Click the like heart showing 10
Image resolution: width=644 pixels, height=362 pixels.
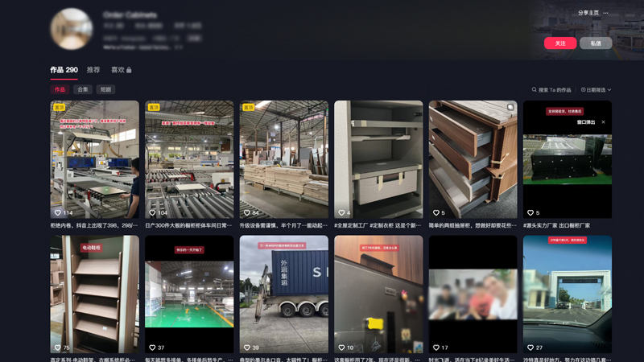coord(341,348)
